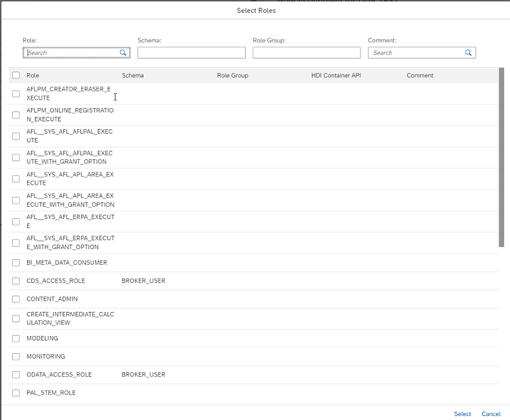Image resolution: width=510 pixels, height=420 pixels.
Task: Check the MONITORING role checkbox
Action: [16, 356]
